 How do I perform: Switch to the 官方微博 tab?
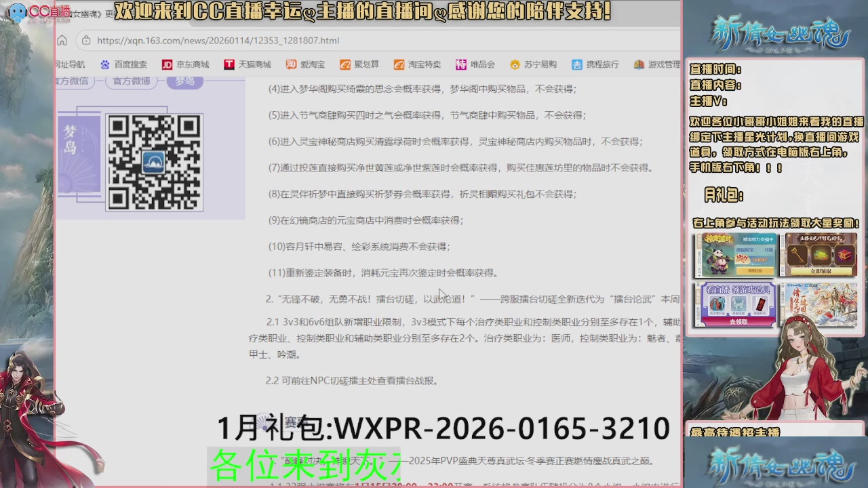tap(133, 82)
